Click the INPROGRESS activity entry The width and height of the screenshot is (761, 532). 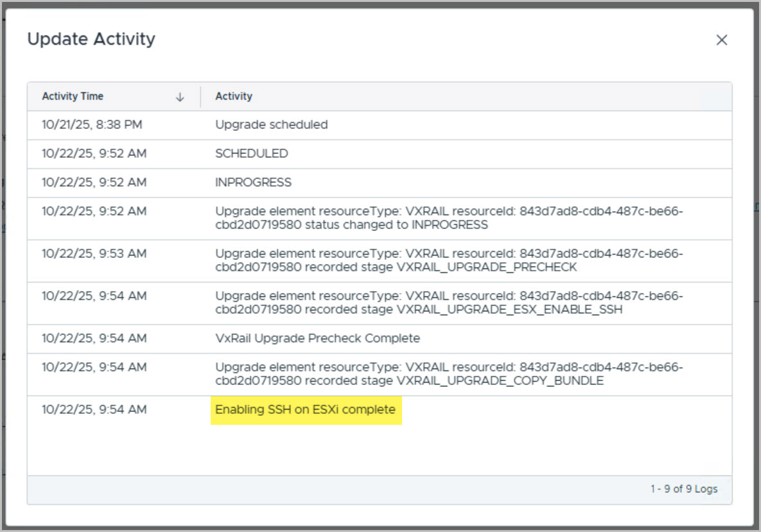pos(253,182)
